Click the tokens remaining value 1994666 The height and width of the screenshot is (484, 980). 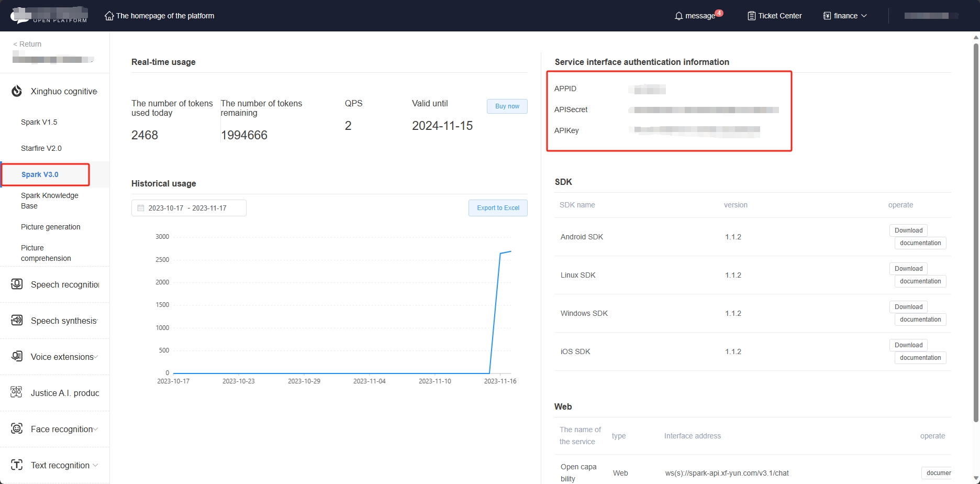244,135
